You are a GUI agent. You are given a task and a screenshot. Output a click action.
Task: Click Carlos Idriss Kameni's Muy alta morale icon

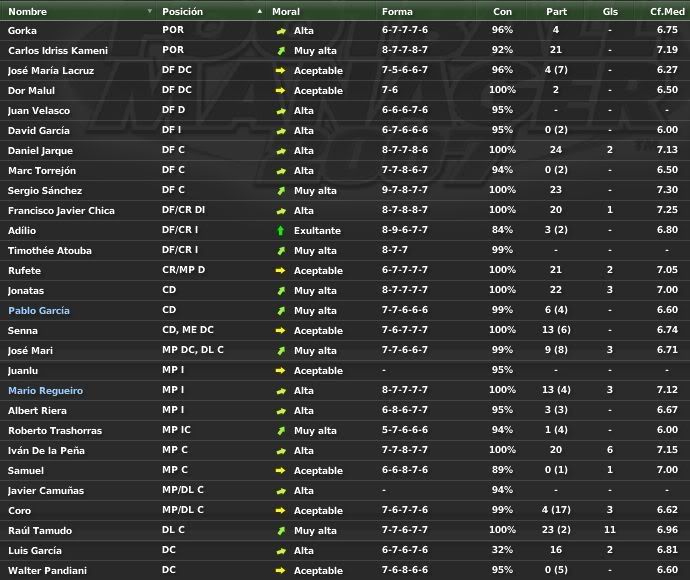tap(281, 51)
